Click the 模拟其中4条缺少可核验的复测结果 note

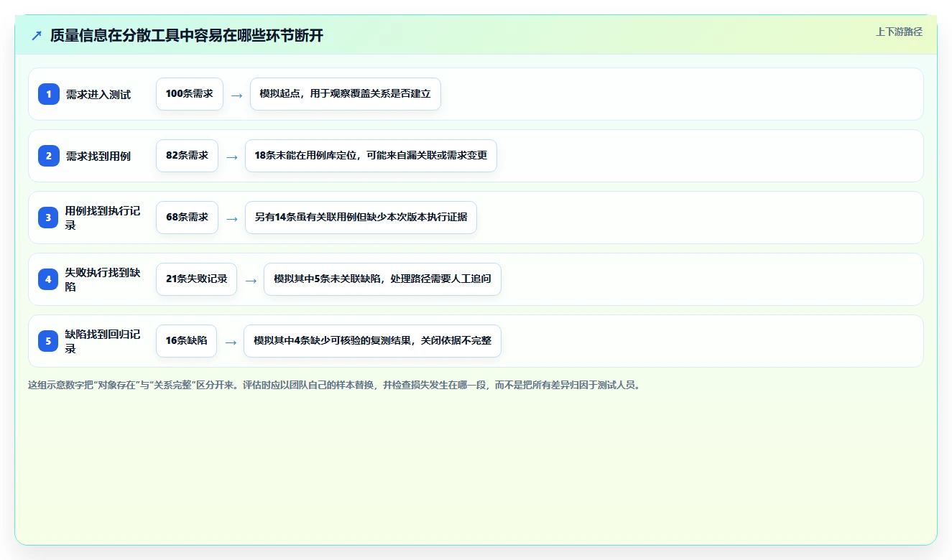[372, 341]
